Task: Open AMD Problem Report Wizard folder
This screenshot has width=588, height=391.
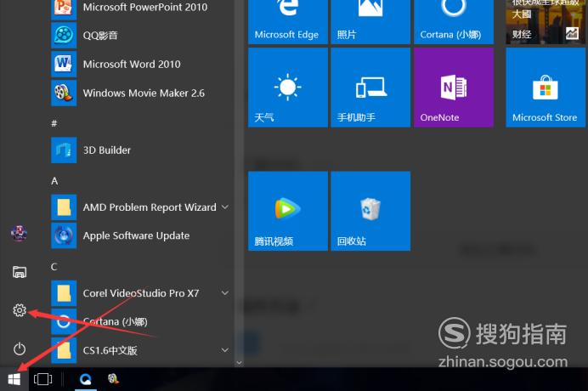Action: point(140,207)
